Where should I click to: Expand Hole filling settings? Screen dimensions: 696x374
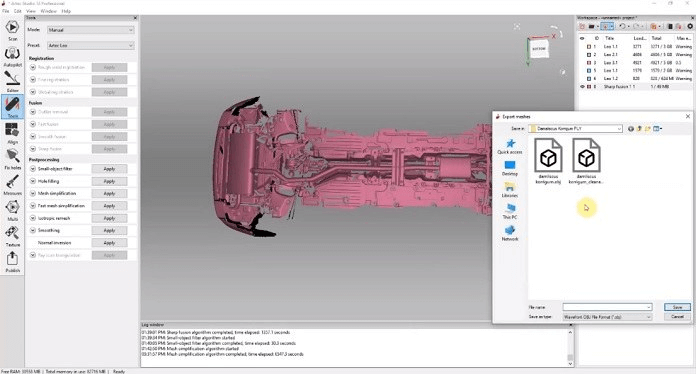[x=33, y=181]
